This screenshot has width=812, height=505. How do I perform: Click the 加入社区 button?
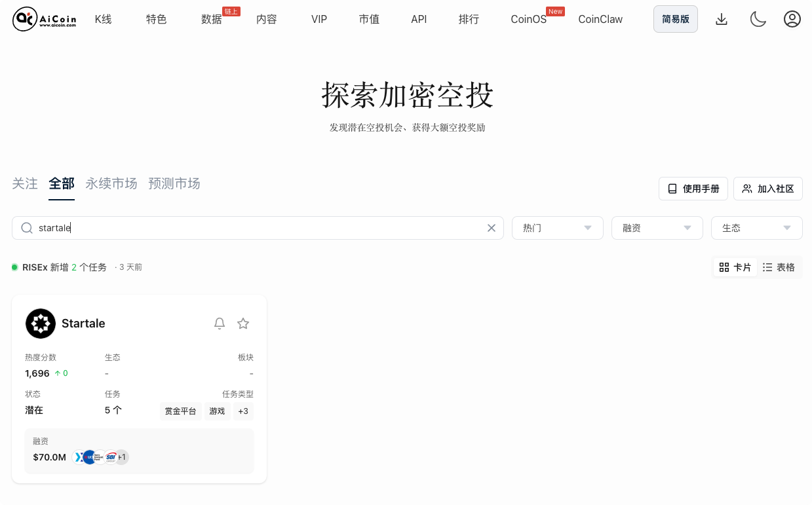[x=768, y=189]
